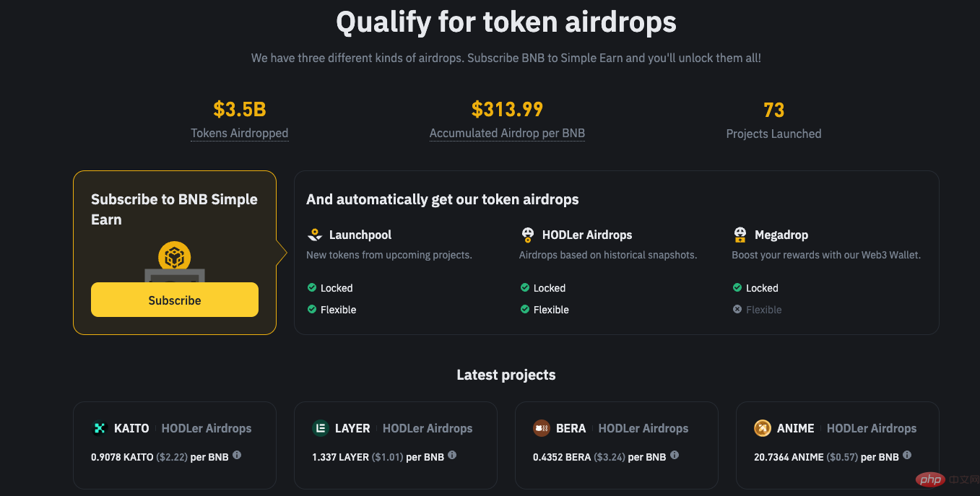Click the BNB coin icon above Subscribe
980x496 pixels.
(x=174, y=256)
